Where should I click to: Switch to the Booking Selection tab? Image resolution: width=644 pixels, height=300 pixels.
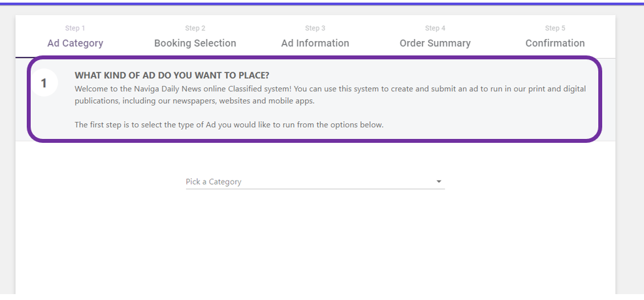coord(195,43)
